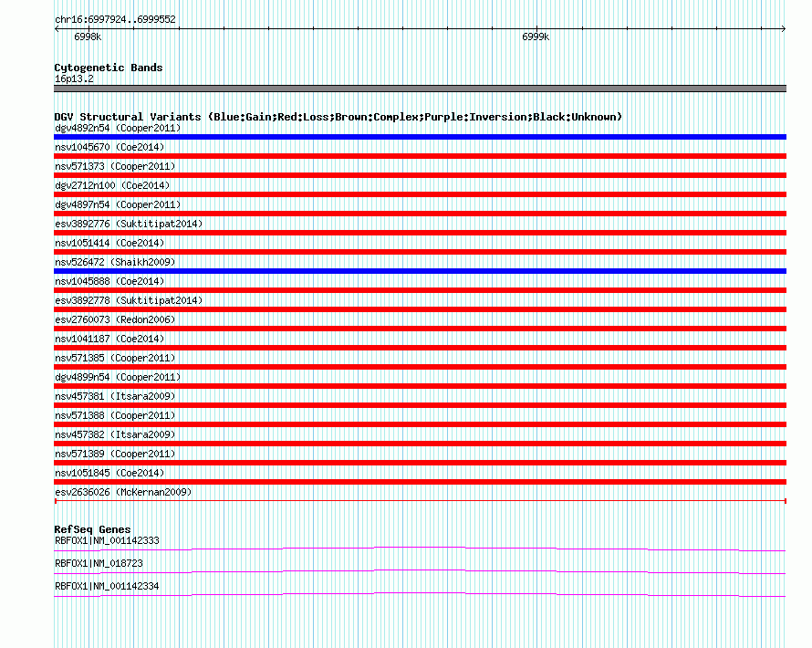Open variant nsv571389 (Cooper2011) label
812x648 pixels.
(115, 454)
